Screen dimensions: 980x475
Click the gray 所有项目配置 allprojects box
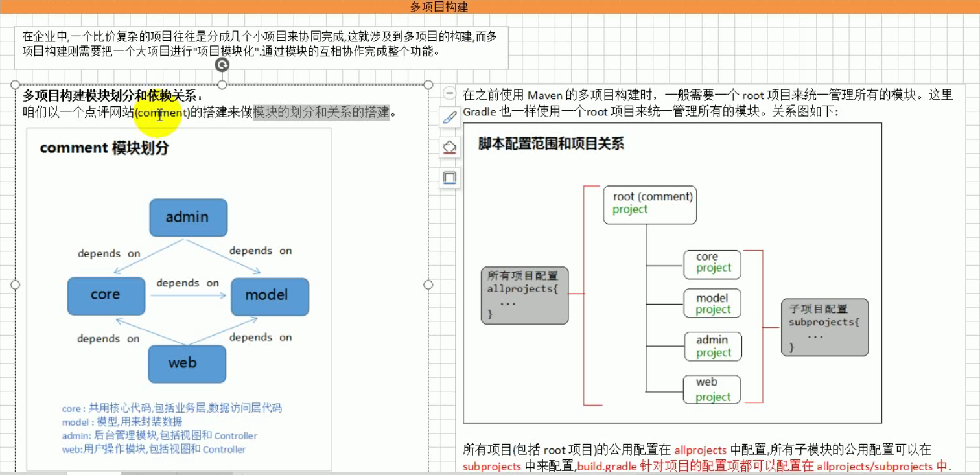click(x=525, y=295)
